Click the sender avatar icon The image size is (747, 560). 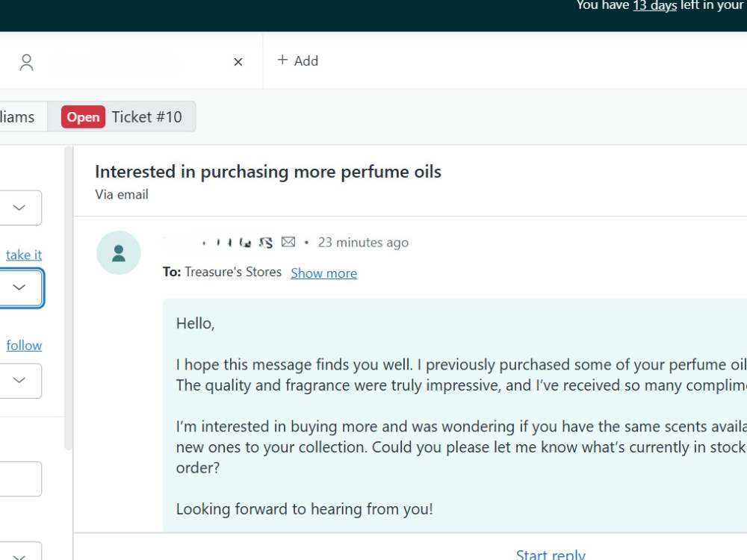click(119, 253)
